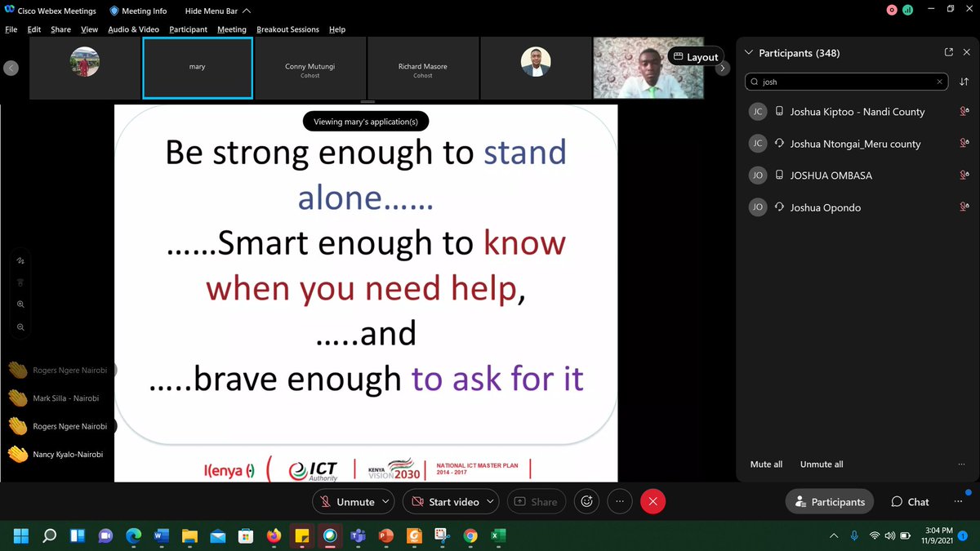The width and height of the screenshot is (980, 551).
Task: Pop out the Participants panel
Action: pyautogui.click(x=948, y=52)
